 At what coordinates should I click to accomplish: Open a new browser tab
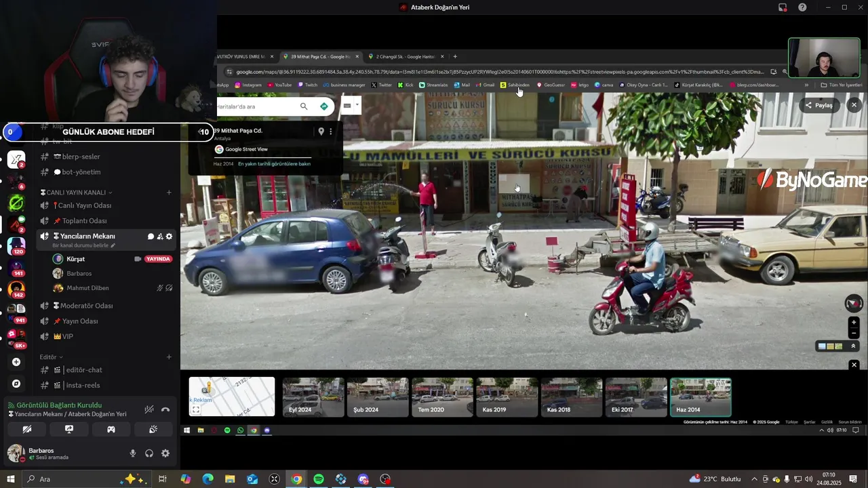point(455,56)
